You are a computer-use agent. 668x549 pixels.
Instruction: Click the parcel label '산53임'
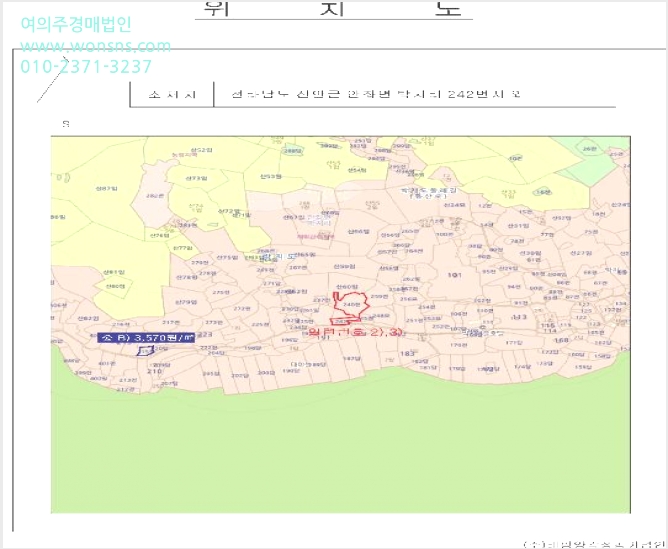[271, 176]
